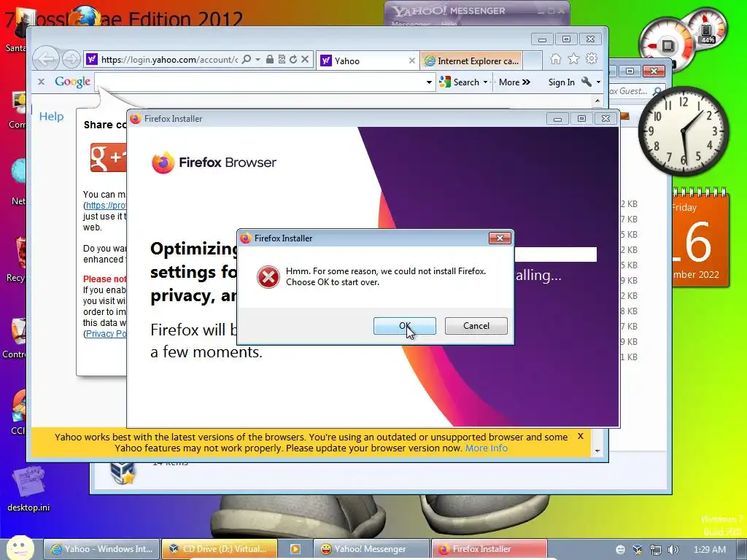Screen dimensions: 747x560
Task: Open a new blank tab
Action: [x=532, y=61]
